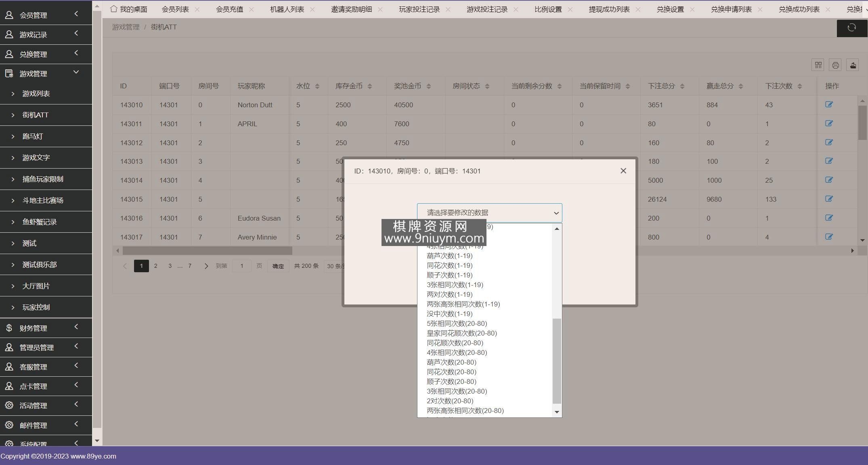868x465 pixels.
Task: Close the 会员充值 tab
Action: [251, 9]
